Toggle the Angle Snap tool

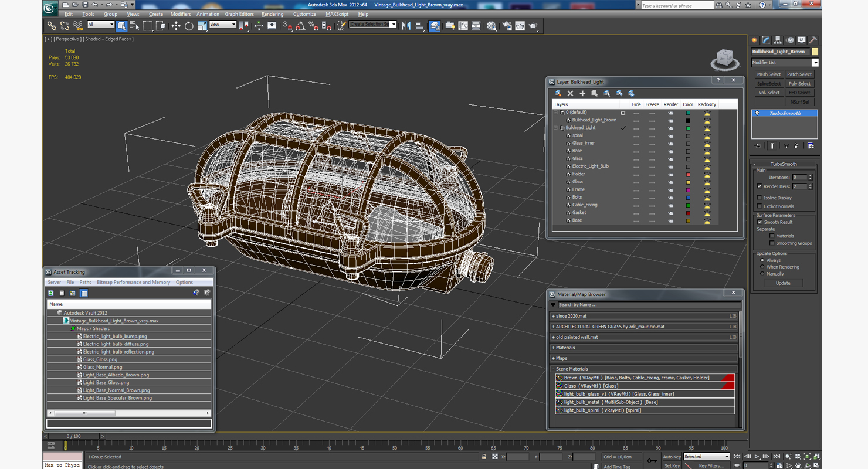coord(300,26)
